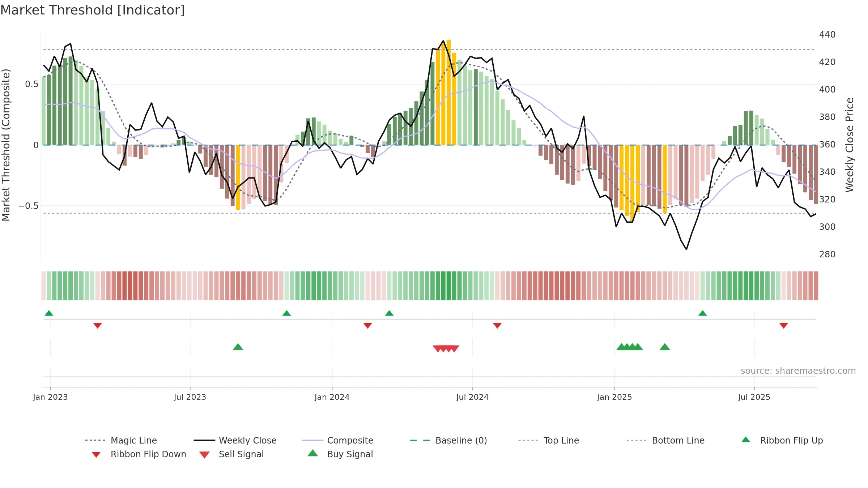The width and height of the screenshot is (868, 488).
Task: Click the Weekly Close line's lowest point in 2025
Action: click(x=686, y=249)
